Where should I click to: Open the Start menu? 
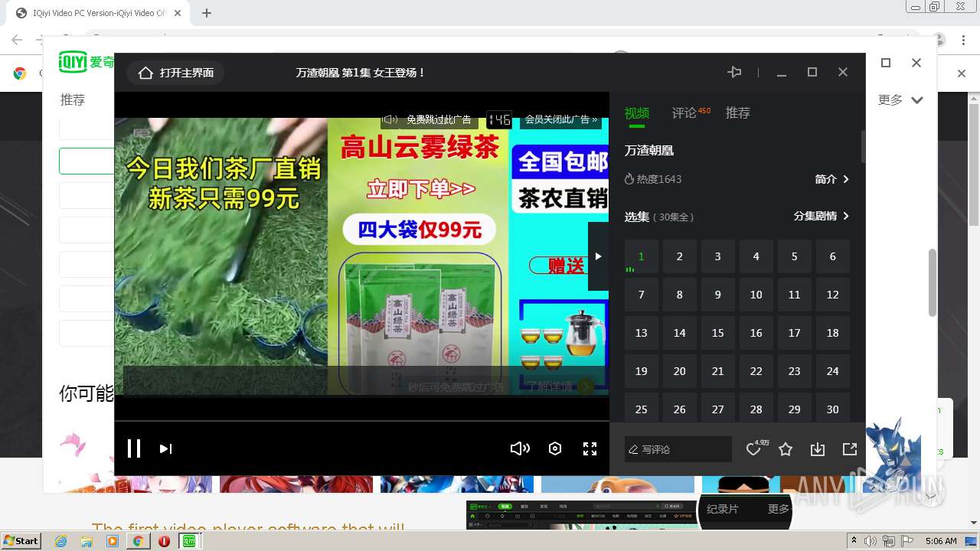click(x=21, y=540)
